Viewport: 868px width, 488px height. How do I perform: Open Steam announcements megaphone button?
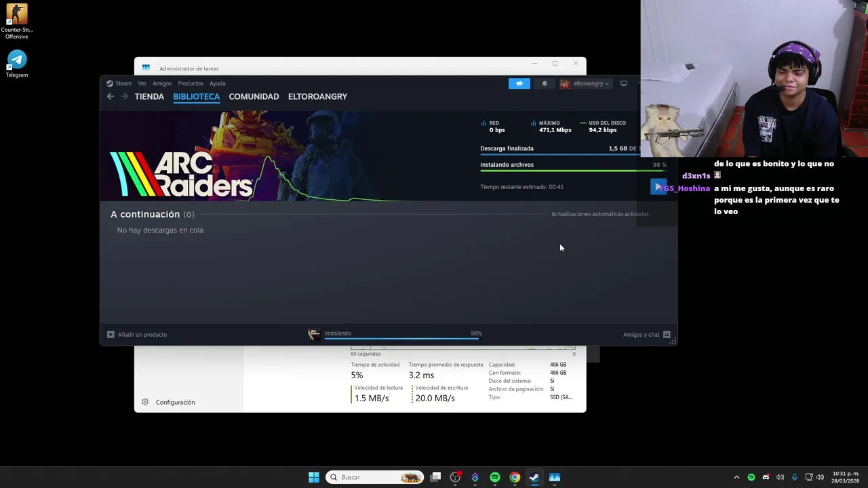pos(519,83)
